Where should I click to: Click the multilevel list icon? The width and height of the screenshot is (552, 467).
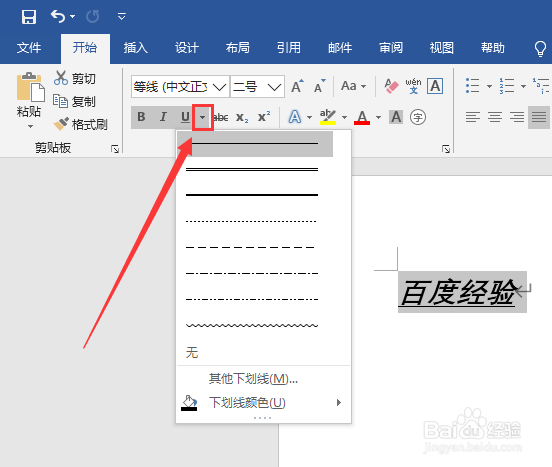pos(541,86)
